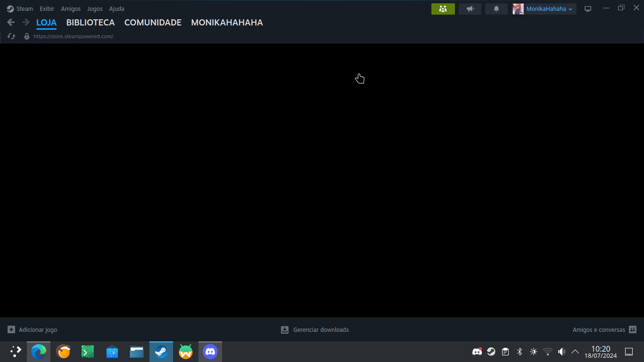Click the Steam system tray icon
The image size is (644, 362).
491,352
